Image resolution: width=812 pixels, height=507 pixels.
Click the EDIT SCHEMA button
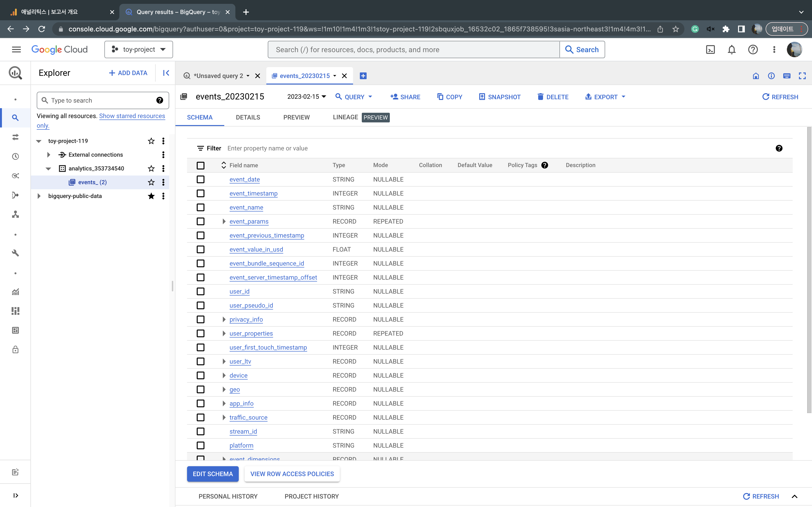click(x=212, y=474)
